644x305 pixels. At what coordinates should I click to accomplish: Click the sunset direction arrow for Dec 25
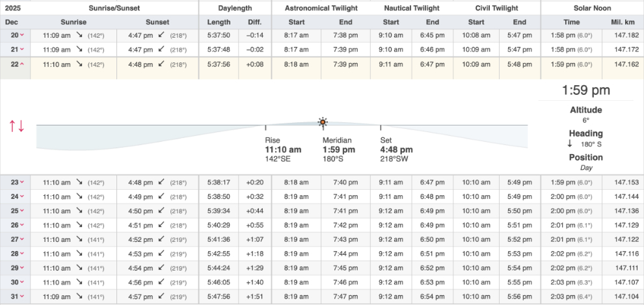click(x=162, y=211)
